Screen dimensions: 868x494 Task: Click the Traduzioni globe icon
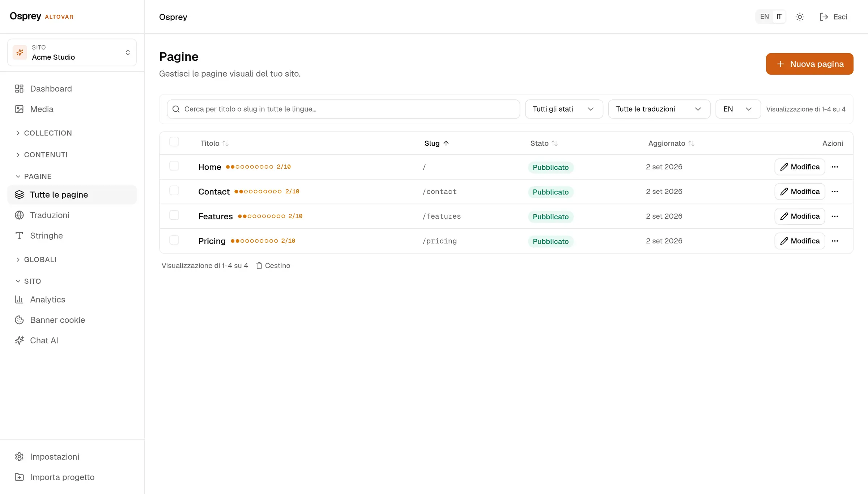(19, 215)
